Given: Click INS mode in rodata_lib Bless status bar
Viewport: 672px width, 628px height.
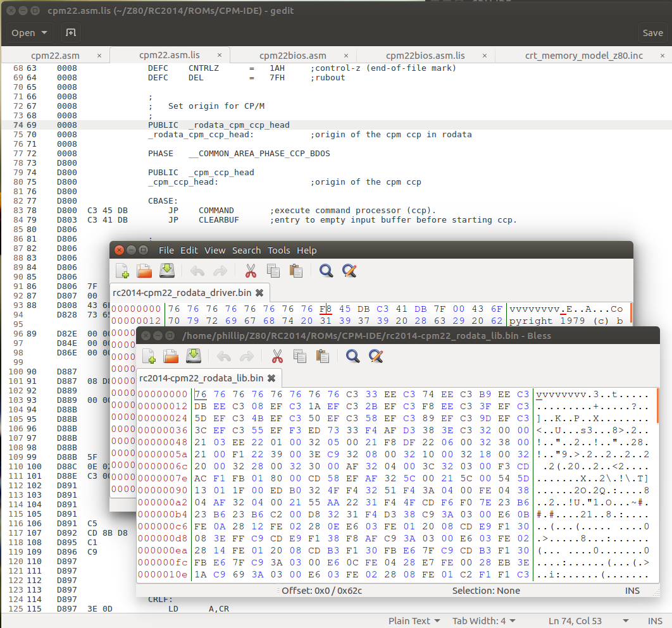Looking at the screenshot, I should [633, 591].
